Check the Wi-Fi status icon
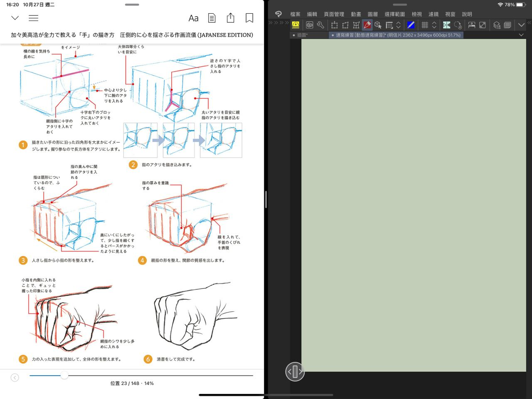The image size is (532, 399). click(x=500, y=5)
